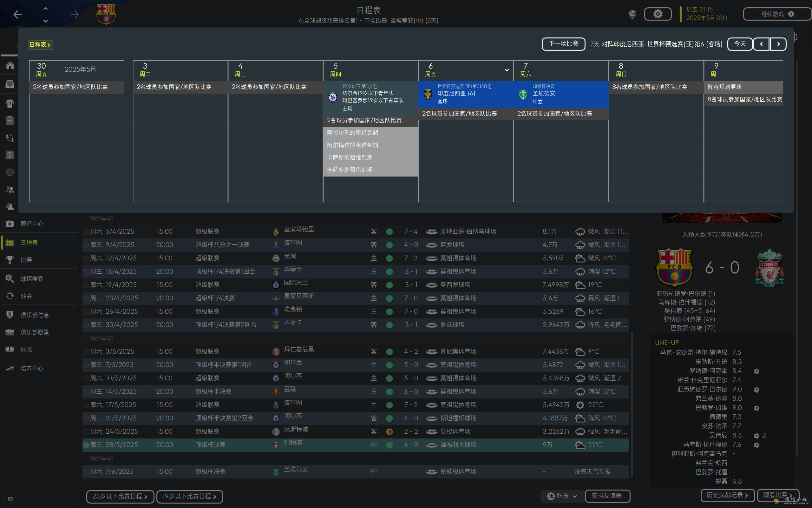Toggle checkmark for the 12/4/2025 row
812x508 pixels.
tap(86, 258)
